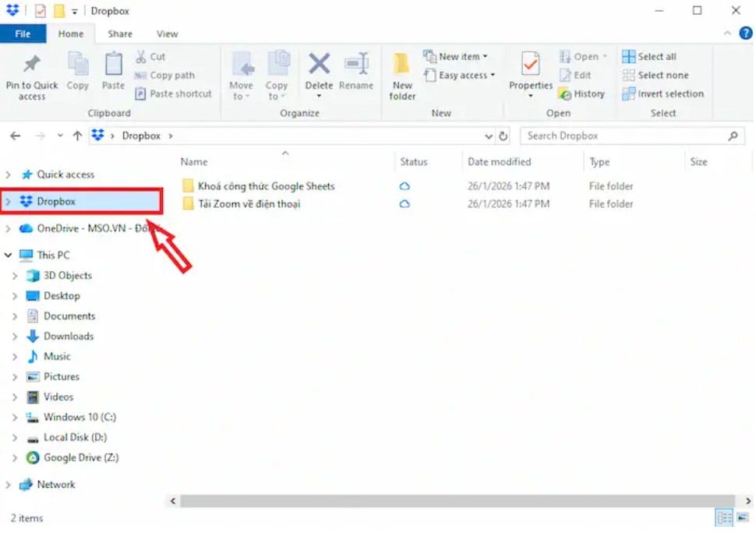Click the Search Dropbox input field
This screenshot has width=756, height=533.
[x=624, y=136]
